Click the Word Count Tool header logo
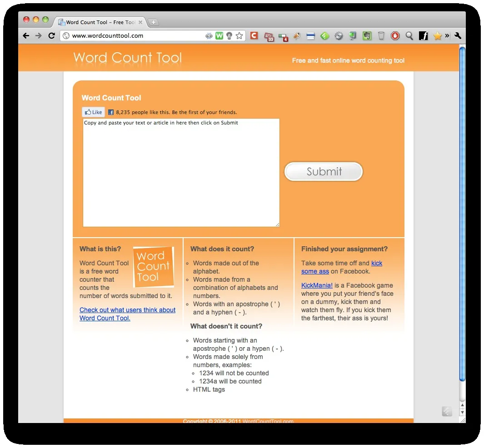This screenshot has height=448, width=484. (x=128, y=58)
